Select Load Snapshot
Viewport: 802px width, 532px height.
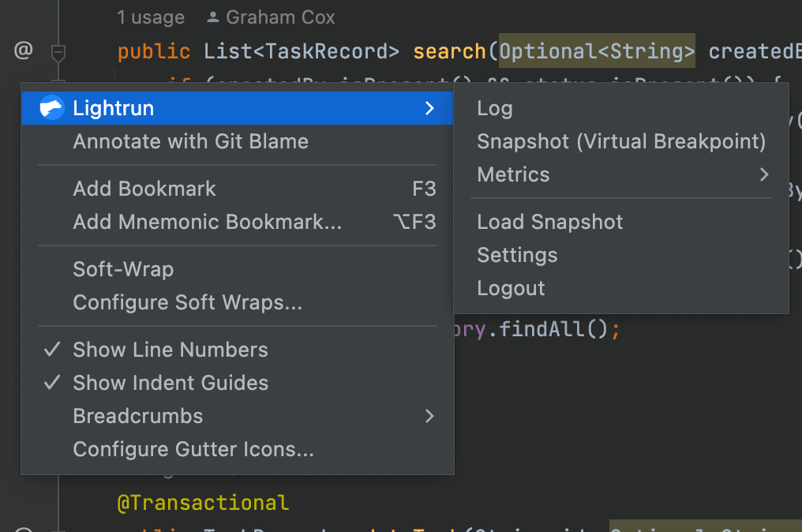coord(621,222)
